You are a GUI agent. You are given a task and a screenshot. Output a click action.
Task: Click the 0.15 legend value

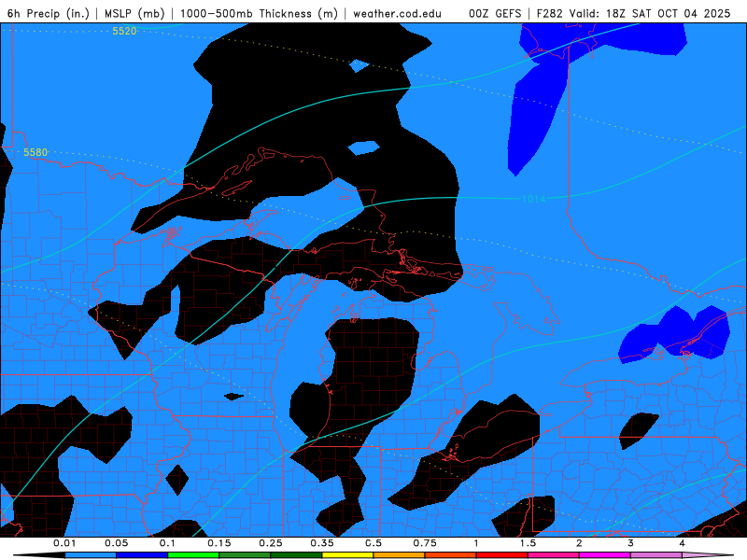[x=219, y=543]
